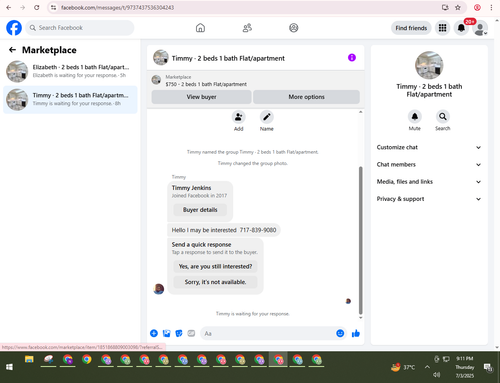Expand the Privacy & support section

(429, 199)
